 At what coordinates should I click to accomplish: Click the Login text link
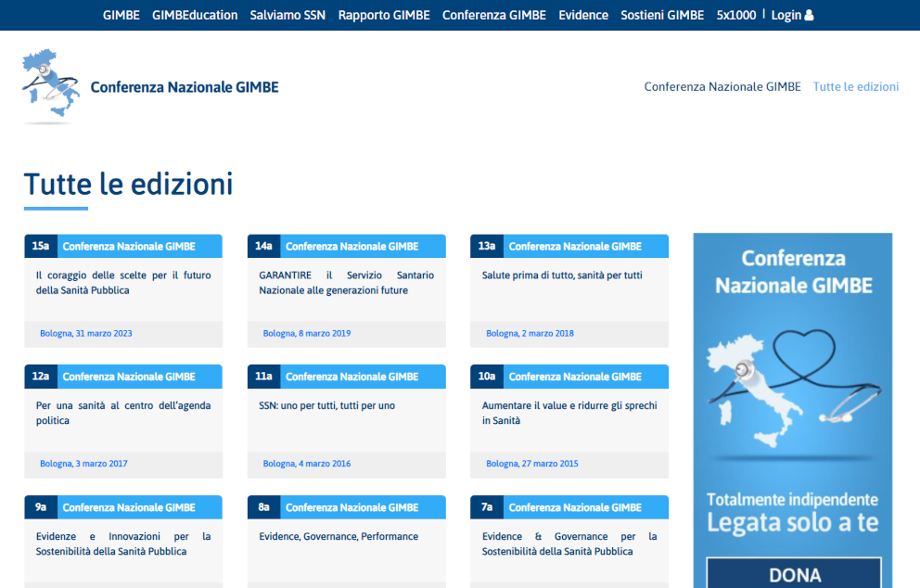pyautogui.click(x=786, y=15)
